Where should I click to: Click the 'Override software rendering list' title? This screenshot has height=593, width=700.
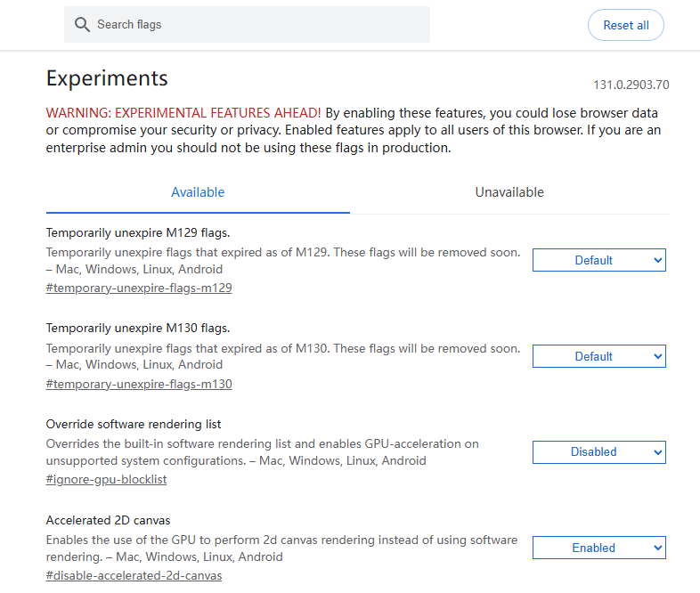pos(134,425)
